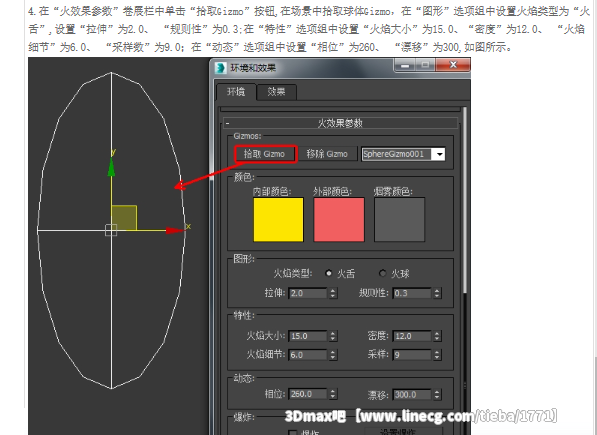Click the 采样 value field
This screenshot has width=597, height=435.
pyautogui.click(x=412, y=355)
